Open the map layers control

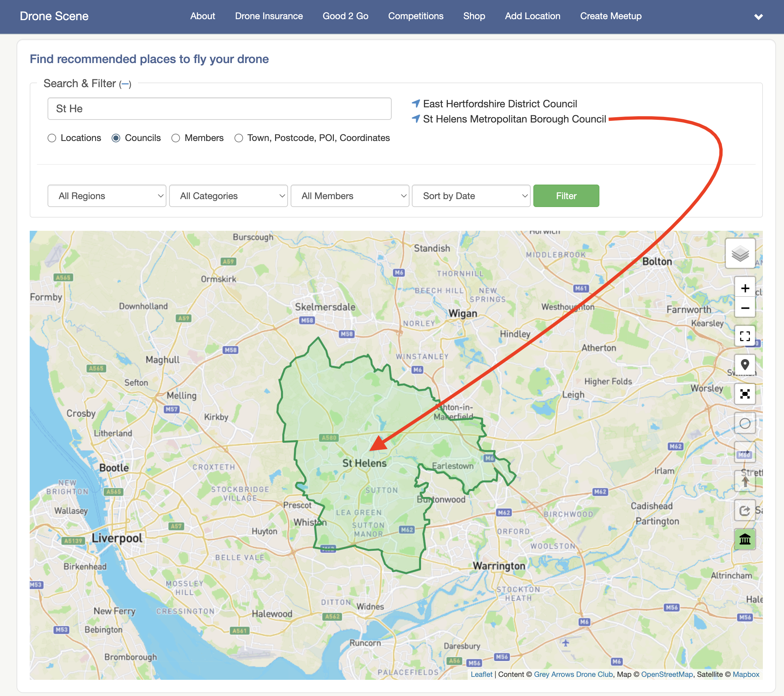pyautogui.click(x=740, y=253)
